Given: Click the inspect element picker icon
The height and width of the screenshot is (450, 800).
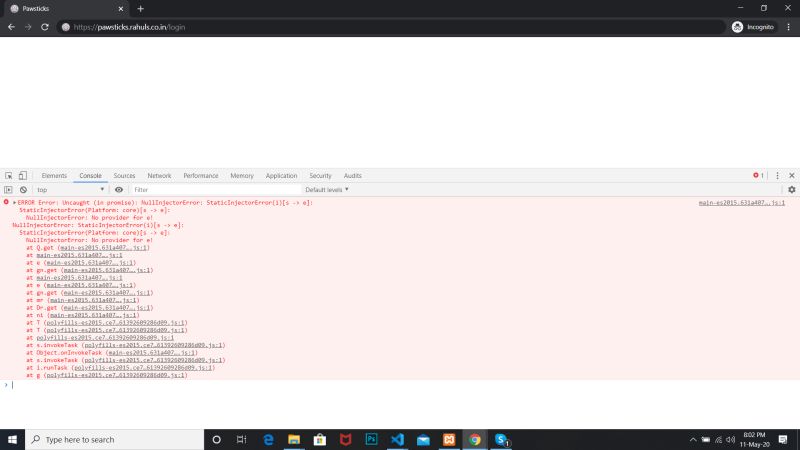Looking at the screenshot, I should pos(9,176).
